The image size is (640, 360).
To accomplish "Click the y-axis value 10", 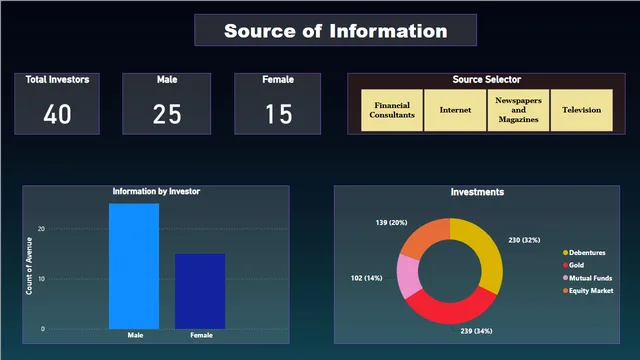I will (x=41, y=279).
